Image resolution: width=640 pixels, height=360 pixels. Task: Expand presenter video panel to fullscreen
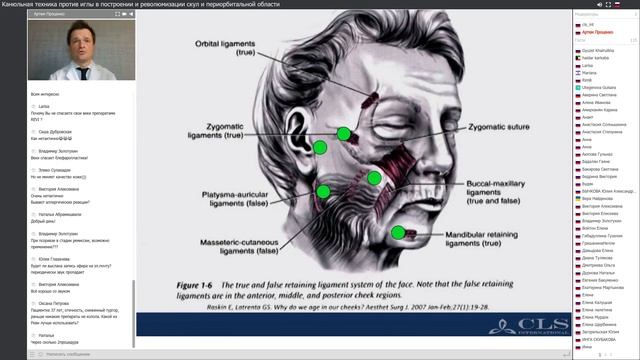[x=118, y=14]
